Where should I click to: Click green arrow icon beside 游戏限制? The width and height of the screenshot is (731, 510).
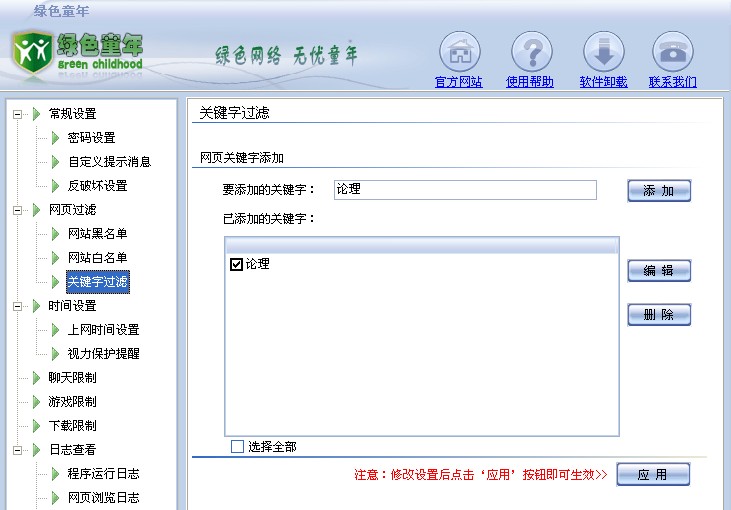click(36, 402)
